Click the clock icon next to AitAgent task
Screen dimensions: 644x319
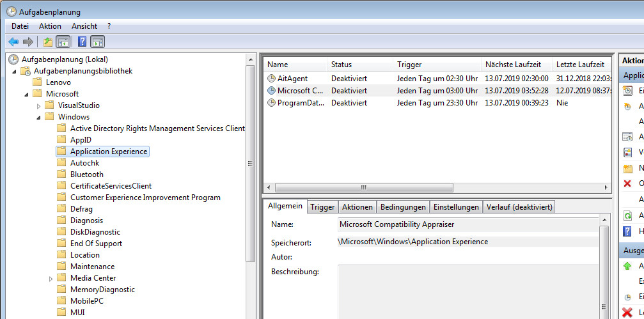tap(272, 79)
